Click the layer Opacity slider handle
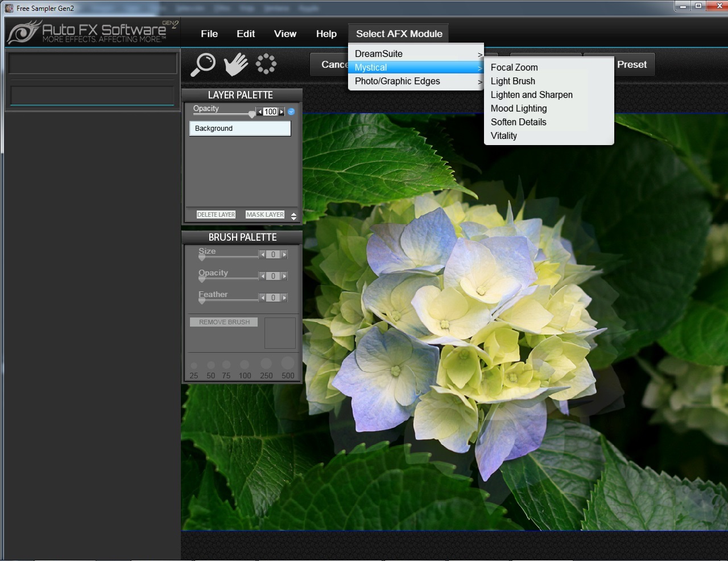 [x=251, y=114]
